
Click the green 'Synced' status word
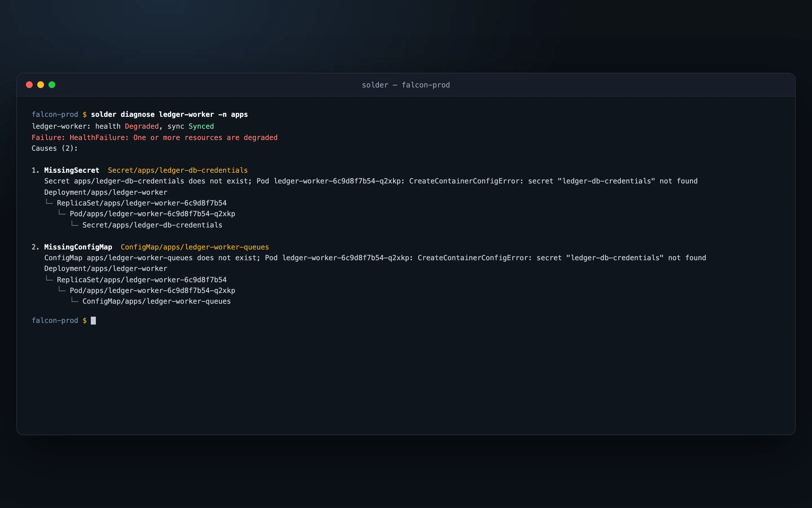pyautogui.click(x=201, y=126)
